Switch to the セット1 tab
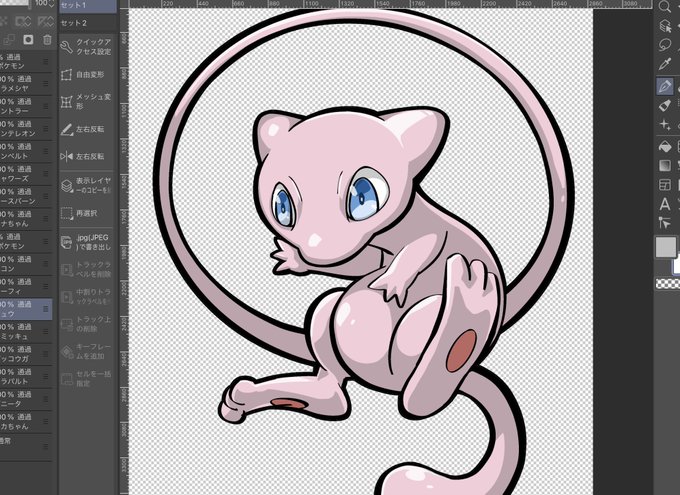 (x=88, y=6)
